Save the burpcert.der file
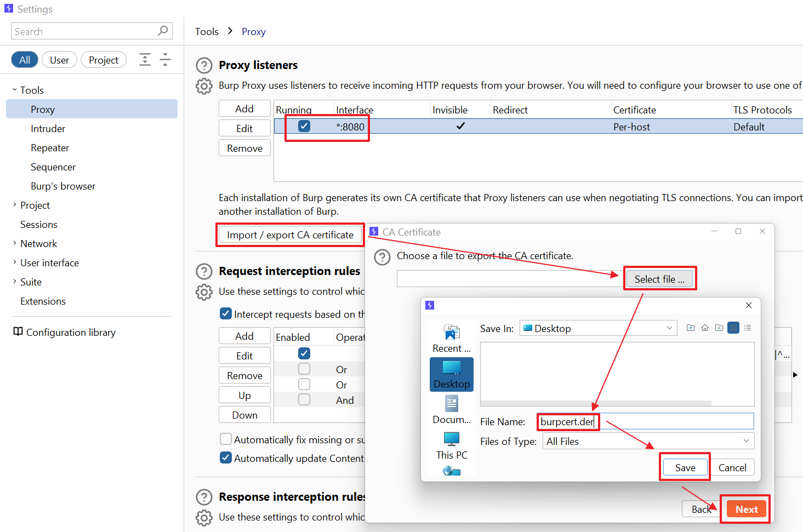803x532 pixels. point(685,467)
